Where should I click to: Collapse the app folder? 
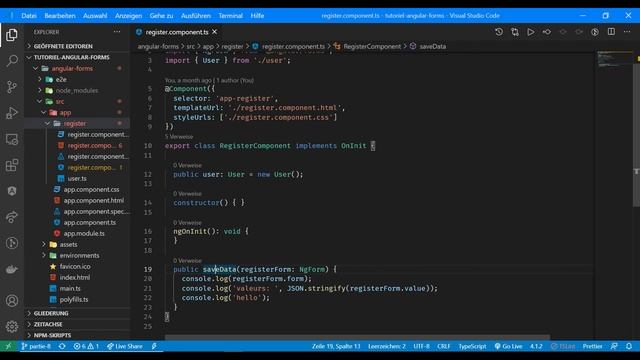pyautogui.click(x=77, y=113)
